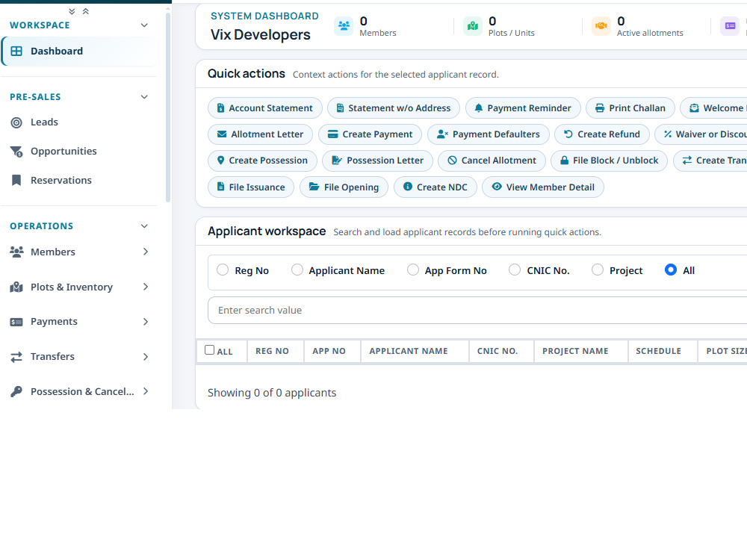
Task: Expand the Members submenu arrow
Action: [146, 252]
